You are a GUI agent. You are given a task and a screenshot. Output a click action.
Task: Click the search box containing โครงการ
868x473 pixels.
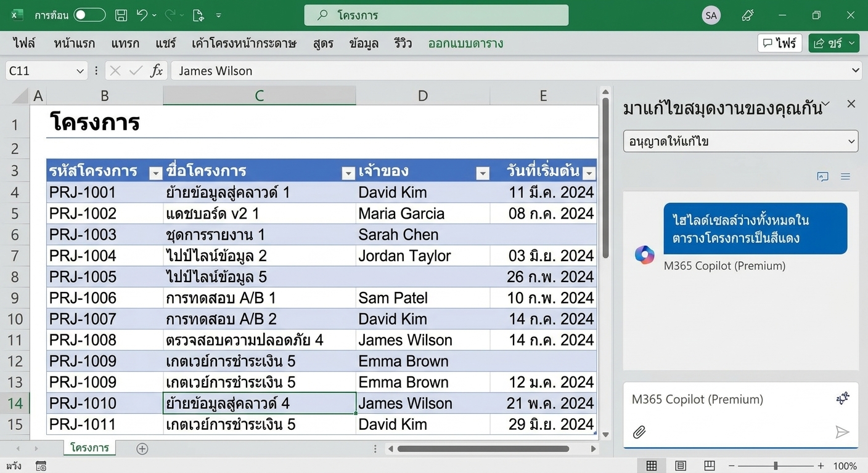click(436, 15)
